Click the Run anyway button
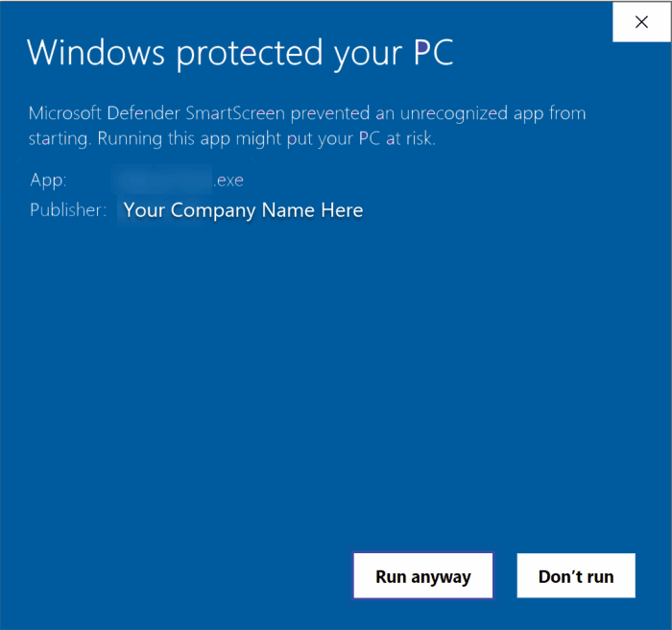The image size is (672, 630). point(422,576)
